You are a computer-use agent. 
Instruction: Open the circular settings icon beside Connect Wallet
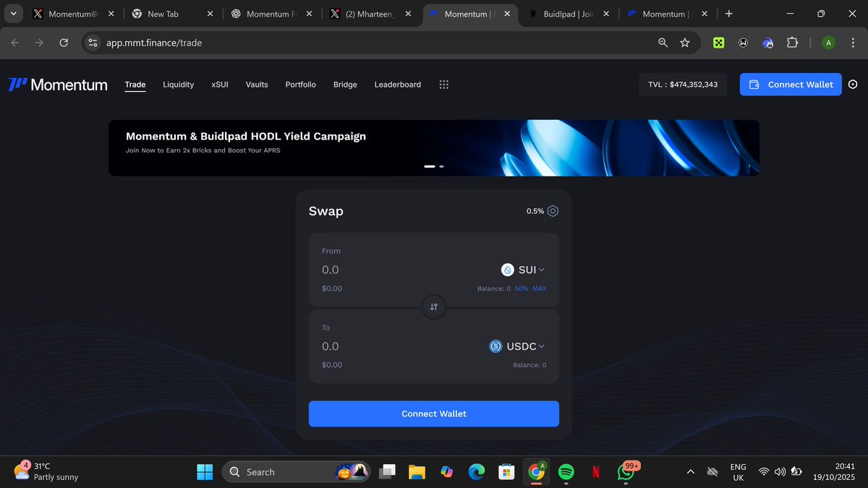pos(852,85)
